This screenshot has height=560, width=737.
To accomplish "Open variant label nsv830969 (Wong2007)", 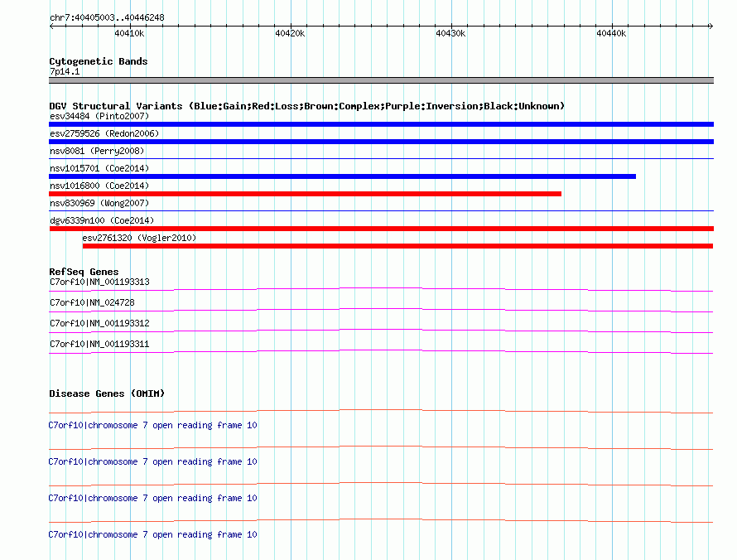I will [x=99, y=203].
